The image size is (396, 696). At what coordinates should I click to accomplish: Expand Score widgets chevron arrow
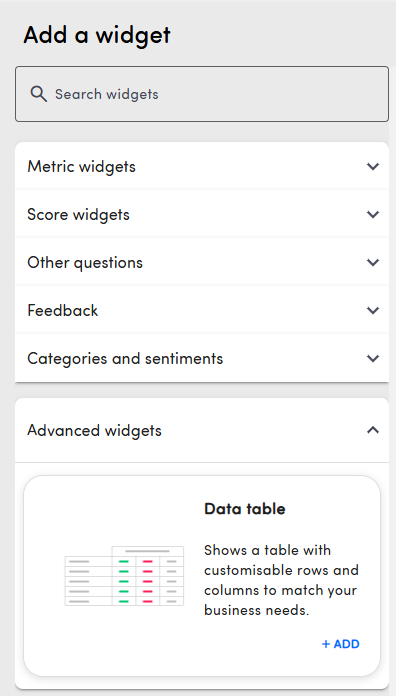(373, 214)
